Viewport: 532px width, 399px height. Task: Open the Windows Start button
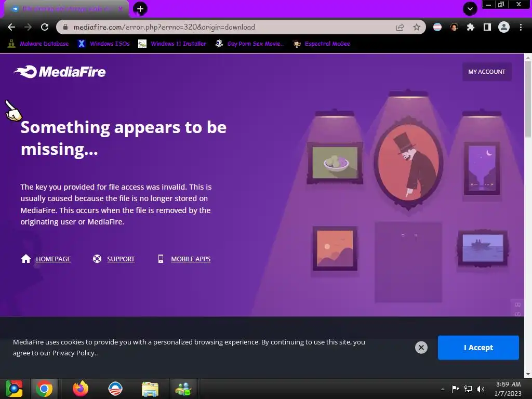click(x=14, y=389)
